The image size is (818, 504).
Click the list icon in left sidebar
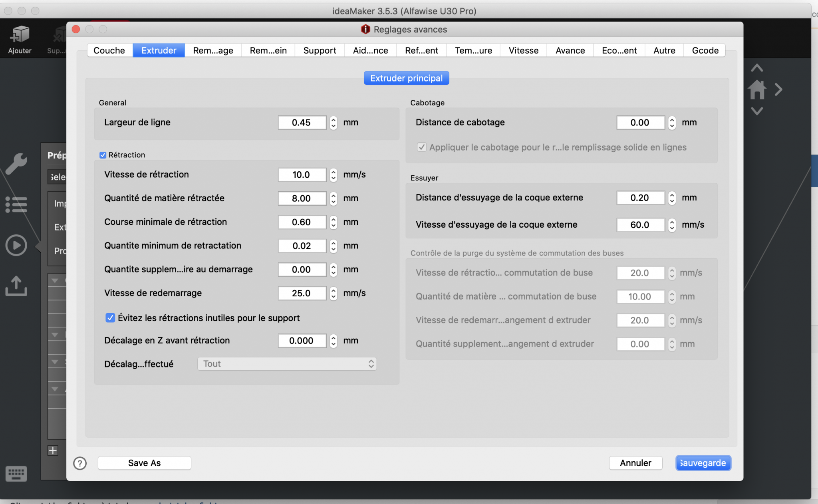coord(16,204)
